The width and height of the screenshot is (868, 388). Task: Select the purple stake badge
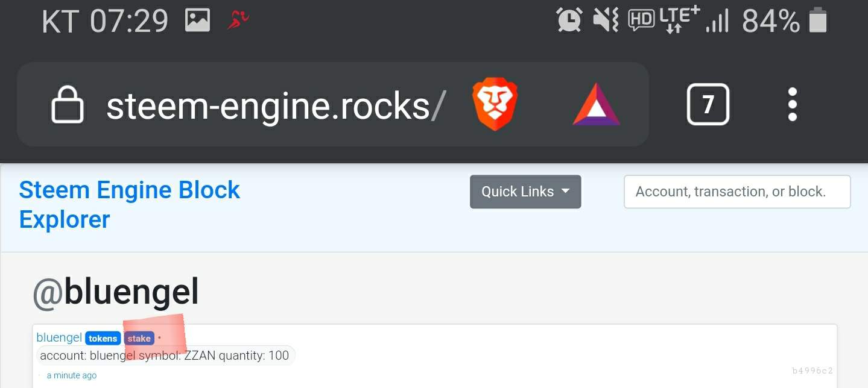pos(139,339)
